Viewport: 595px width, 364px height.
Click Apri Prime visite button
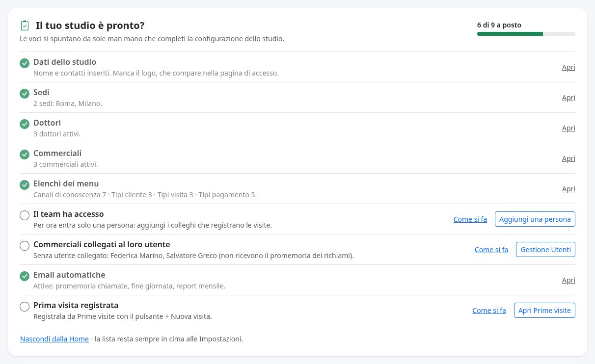[544, 311]
